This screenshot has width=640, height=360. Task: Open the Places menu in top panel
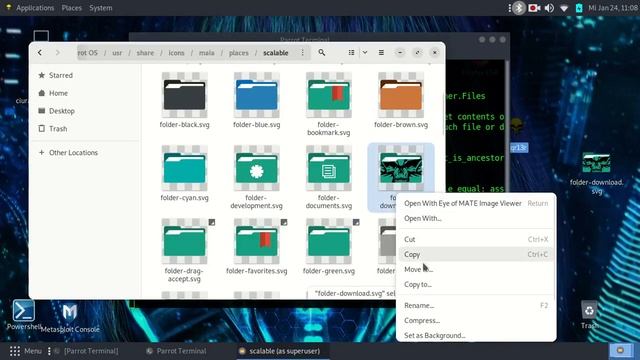coord(71,8)
